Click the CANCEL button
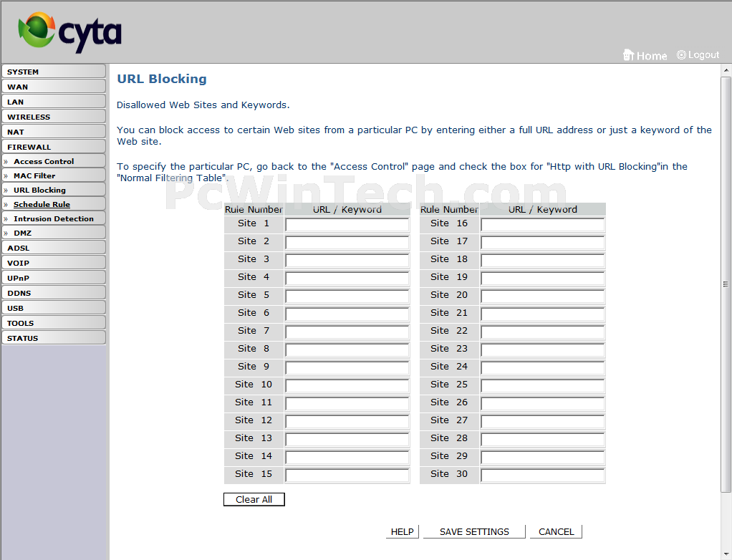Screen dimensions: 732x560 click(x=556, y=531)
